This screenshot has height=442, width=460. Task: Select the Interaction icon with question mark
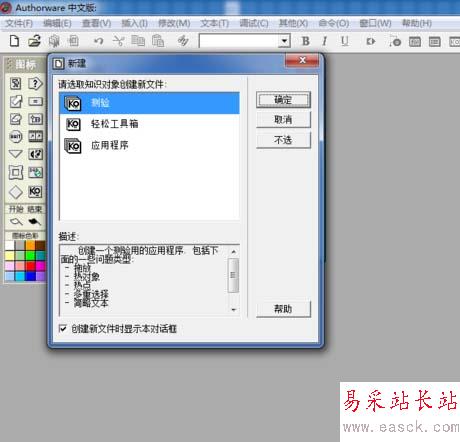[35, 83]
